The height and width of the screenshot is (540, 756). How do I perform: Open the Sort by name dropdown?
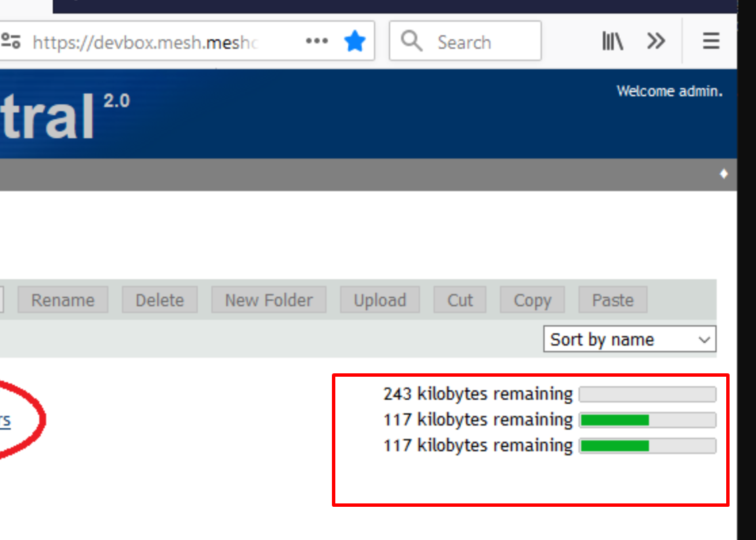[x=630, y=339]
